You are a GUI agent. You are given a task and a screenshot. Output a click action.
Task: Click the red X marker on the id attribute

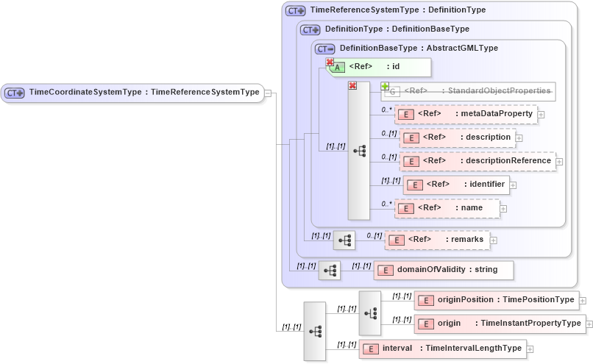[x=330, y=62]
